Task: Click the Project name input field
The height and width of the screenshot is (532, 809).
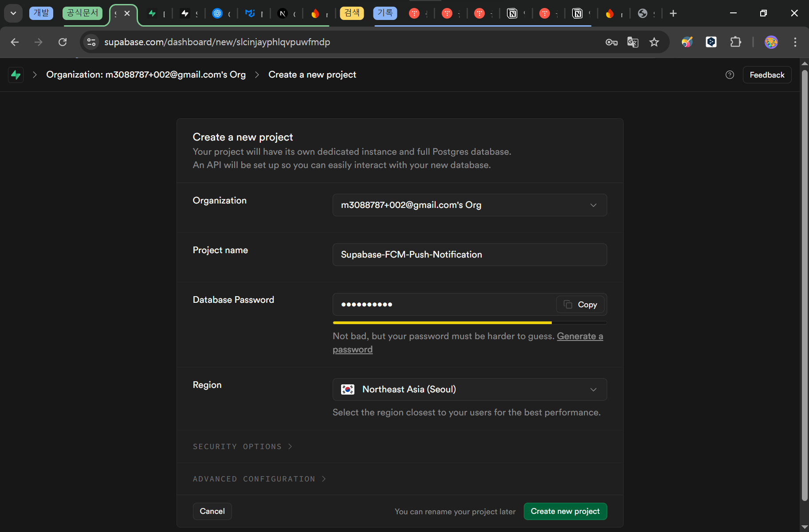Action: coord(470,254)
